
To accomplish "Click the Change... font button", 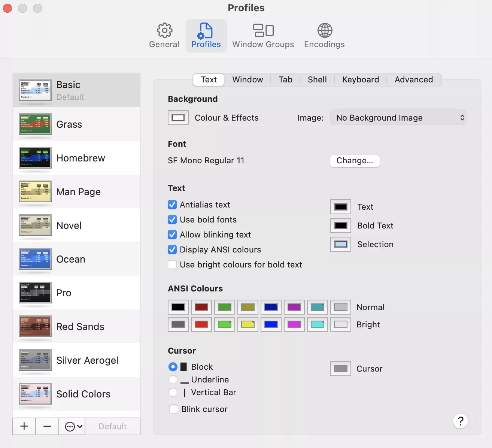I will (x=355, y=161).
